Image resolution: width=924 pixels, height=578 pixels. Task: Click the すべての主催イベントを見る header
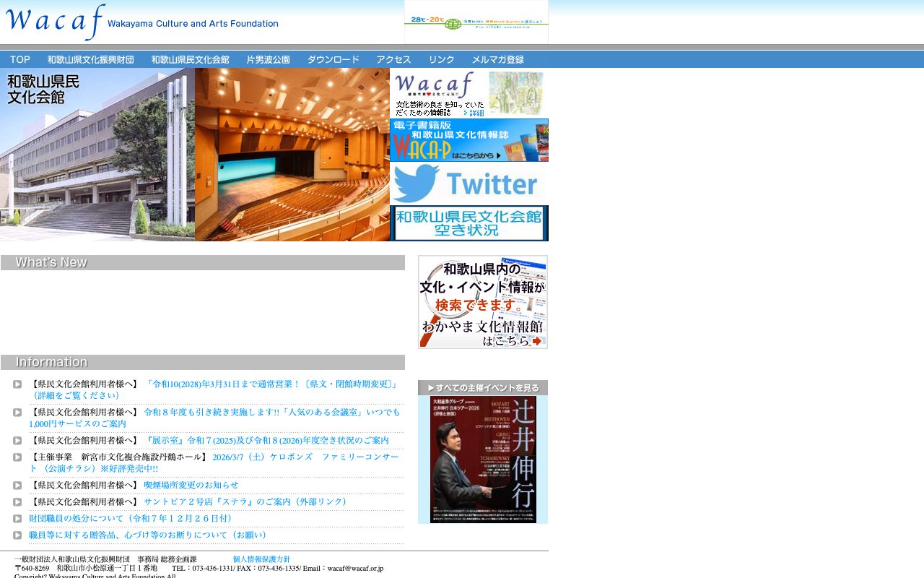pyautogui.click(x=482, y=387)
